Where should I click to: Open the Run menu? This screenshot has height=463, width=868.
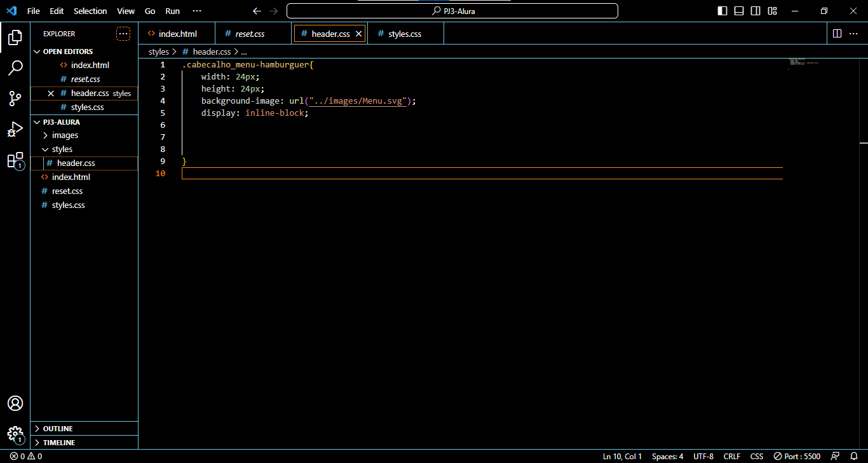[172, 11]
